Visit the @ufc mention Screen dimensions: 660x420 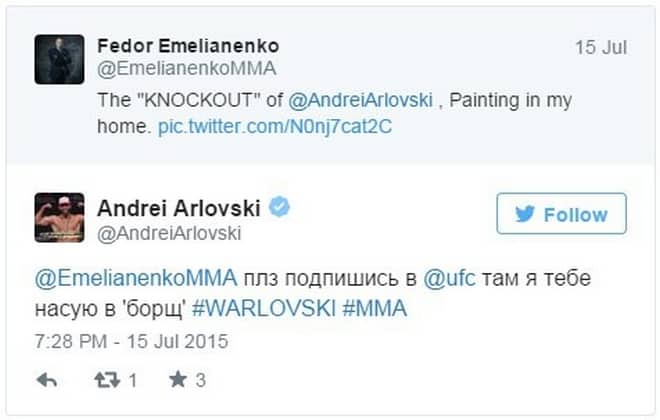tap(447, 277)
